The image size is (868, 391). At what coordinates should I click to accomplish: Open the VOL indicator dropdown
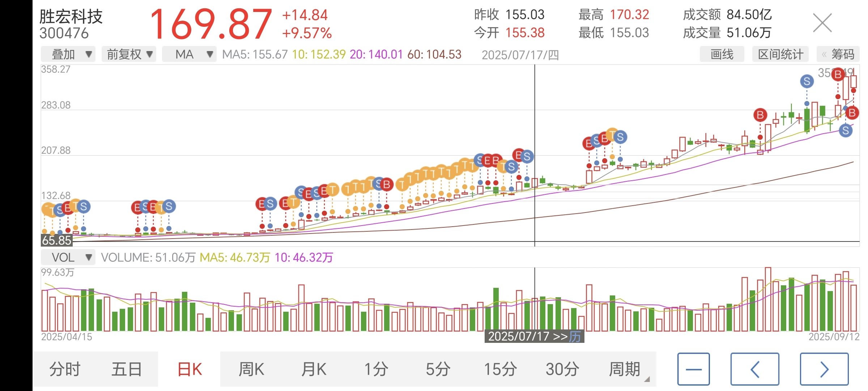[68, 257]
